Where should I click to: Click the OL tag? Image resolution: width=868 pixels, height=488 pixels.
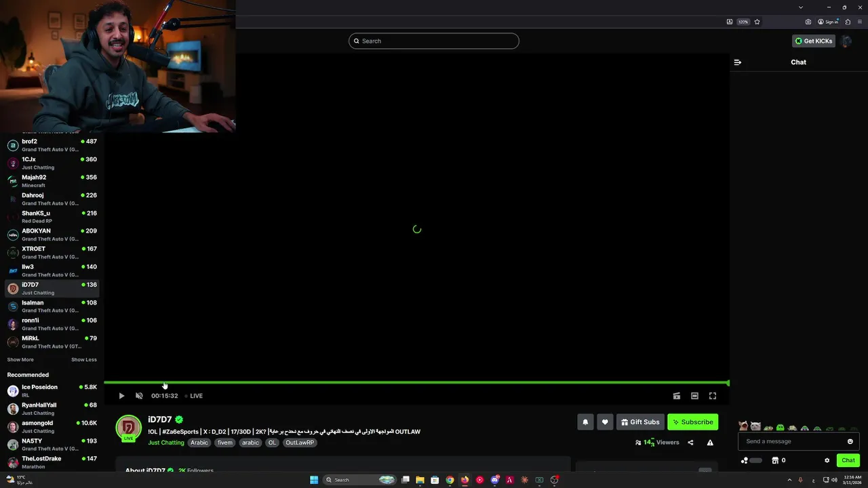click(272, 443)
